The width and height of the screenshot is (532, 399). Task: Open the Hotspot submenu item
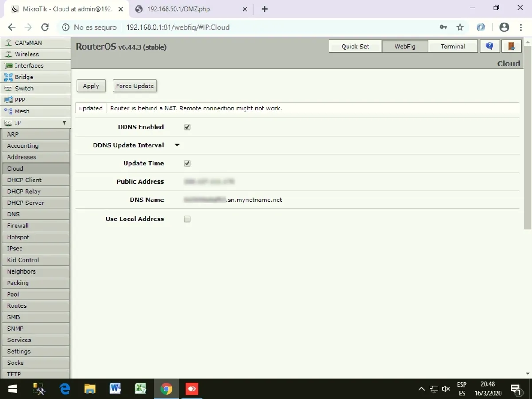(35, 238)
